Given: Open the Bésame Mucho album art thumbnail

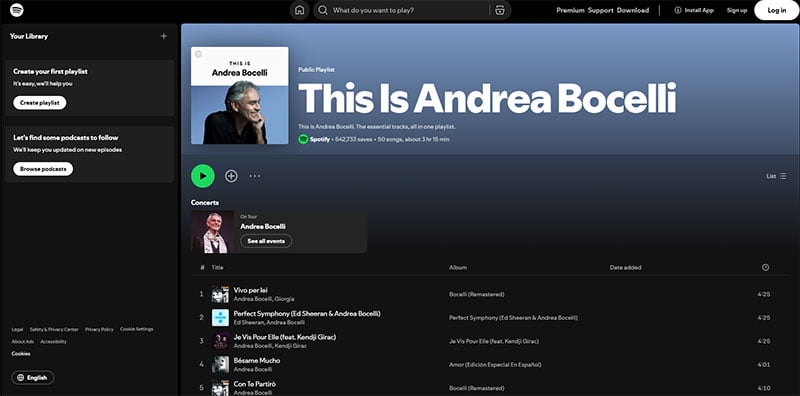Looking at the screenshot, I should 220,364.
